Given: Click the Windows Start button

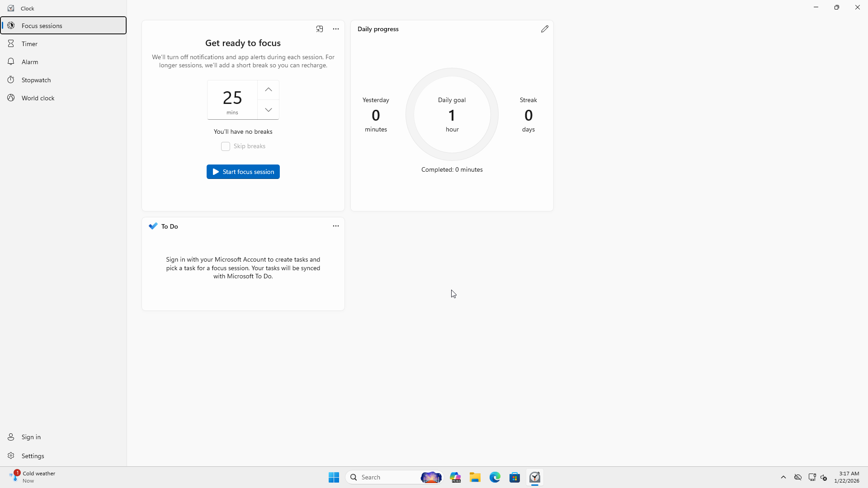Looking at the screenshot, I should 334,477.
